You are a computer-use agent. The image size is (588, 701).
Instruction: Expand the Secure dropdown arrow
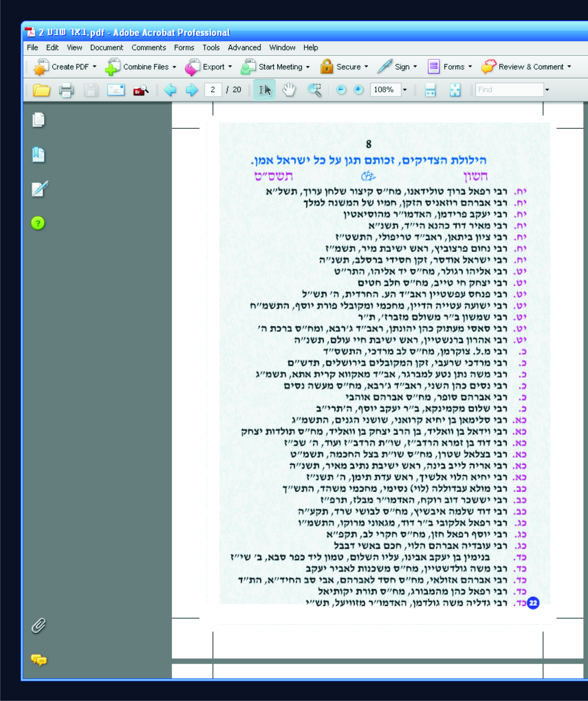pos(366,67)
